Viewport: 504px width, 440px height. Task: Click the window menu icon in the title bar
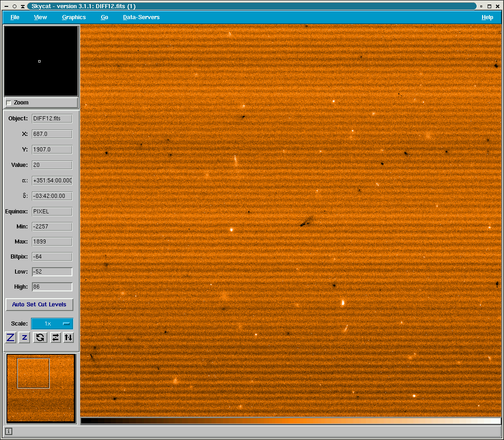click(x=7, y=6)
